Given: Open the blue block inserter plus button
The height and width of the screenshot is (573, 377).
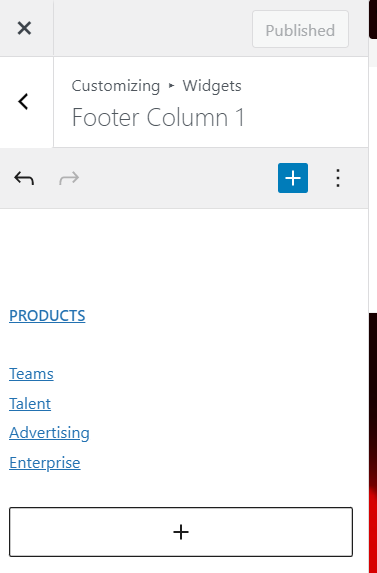Looking at the screenshot, I should [x=293, y=178].
